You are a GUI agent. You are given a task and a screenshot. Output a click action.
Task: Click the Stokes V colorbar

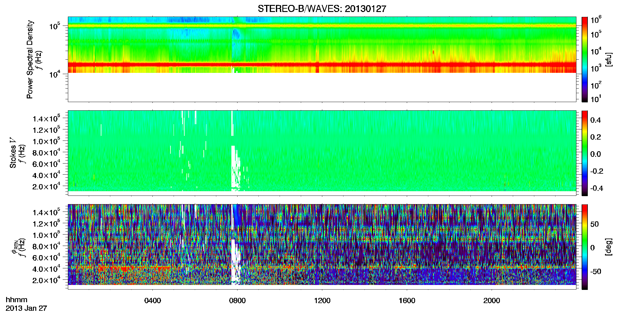(585, 153)
